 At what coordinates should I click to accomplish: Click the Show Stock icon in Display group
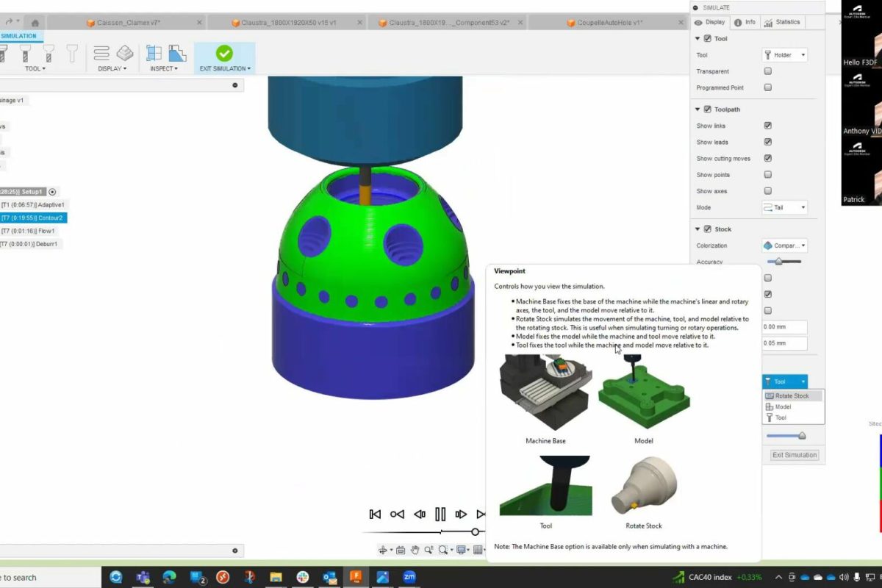click(125, 53)
